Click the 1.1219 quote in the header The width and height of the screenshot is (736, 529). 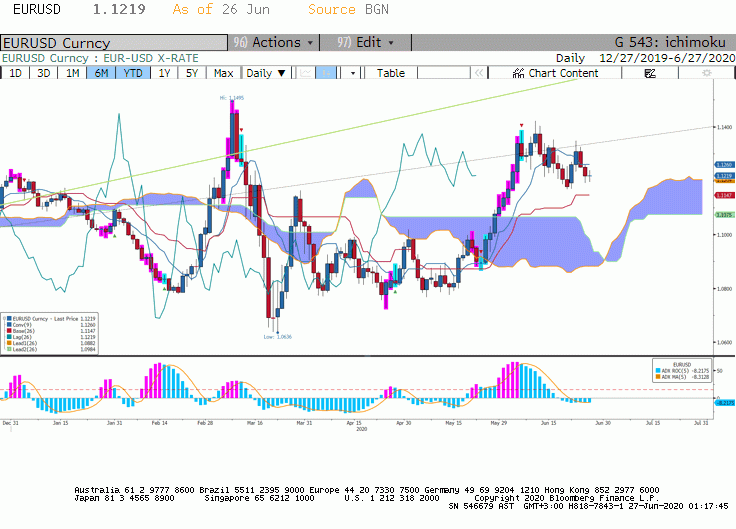pos(119,9)
